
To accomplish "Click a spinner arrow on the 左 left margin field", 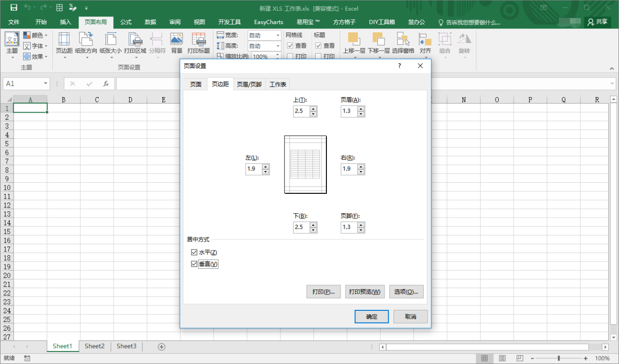I will (265, 169).
